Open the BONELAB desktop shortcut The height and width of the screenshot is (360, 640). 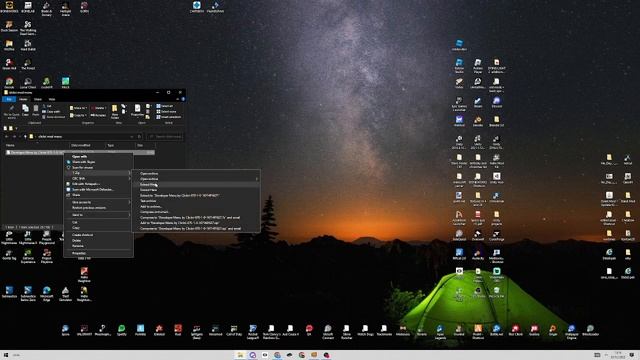pyautogui.click(x=28, y=7)
